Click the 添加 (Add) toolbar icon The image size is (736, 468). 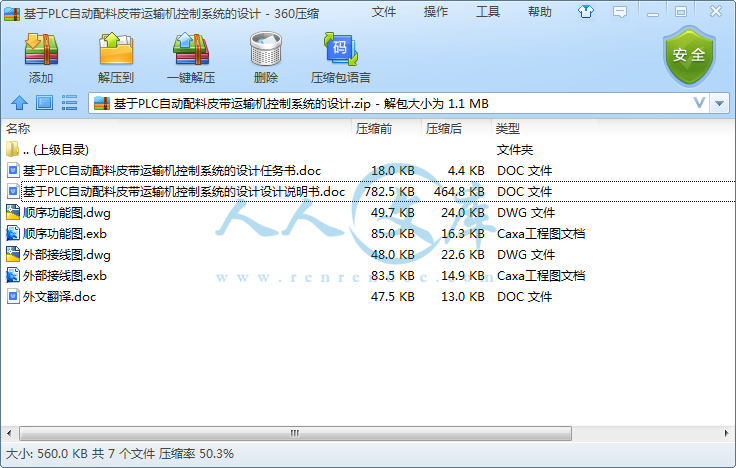(41, 49)
